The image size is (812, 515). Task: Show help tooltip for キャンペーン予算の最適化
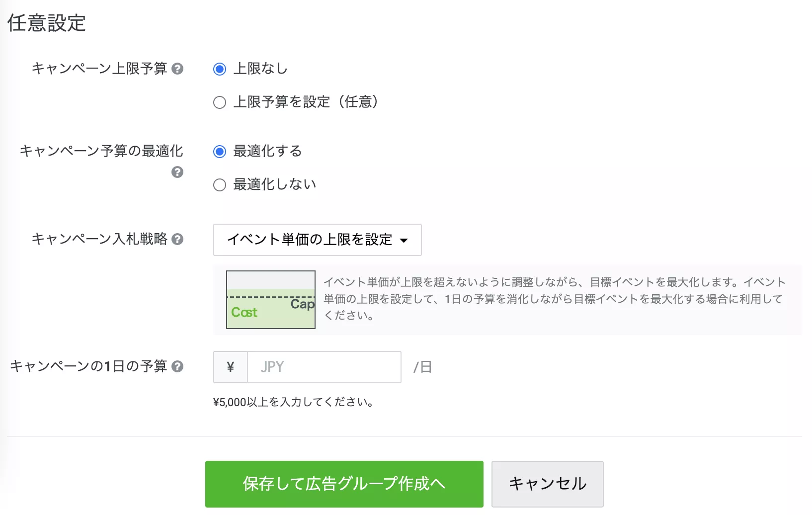pyautogui.click(x=177, y=172)
